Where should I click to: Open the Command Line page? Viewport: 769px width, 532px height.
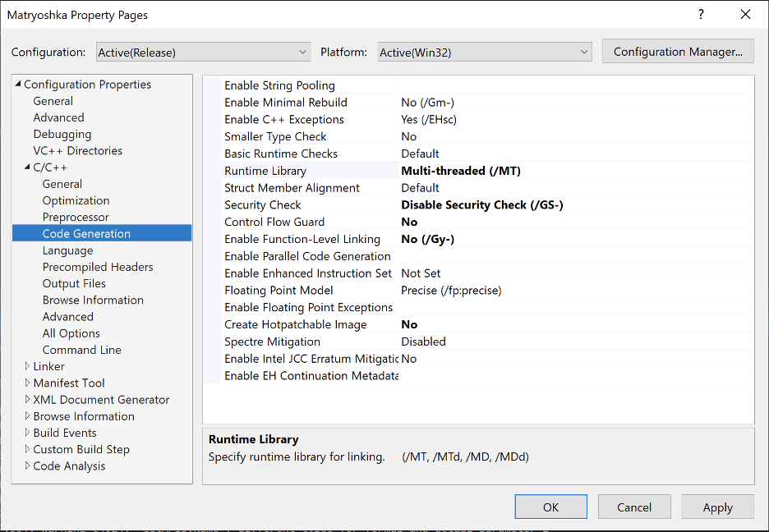click(81, 350)
